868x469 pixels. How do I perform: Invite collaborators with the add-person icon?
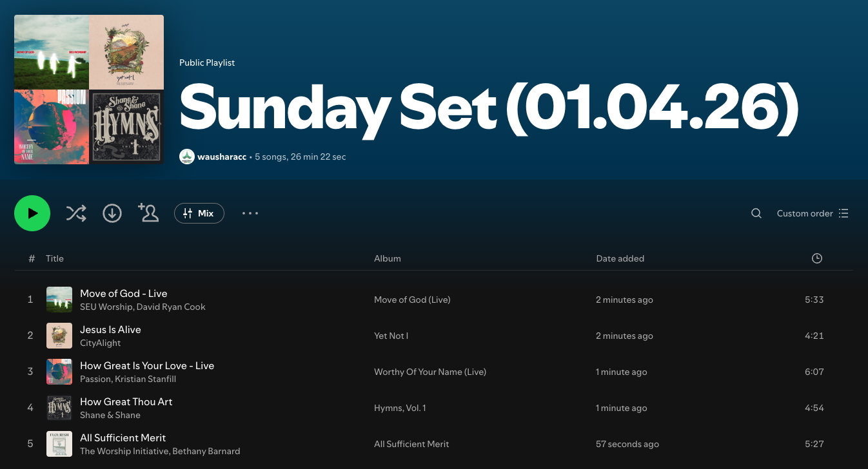click(148, 213)
